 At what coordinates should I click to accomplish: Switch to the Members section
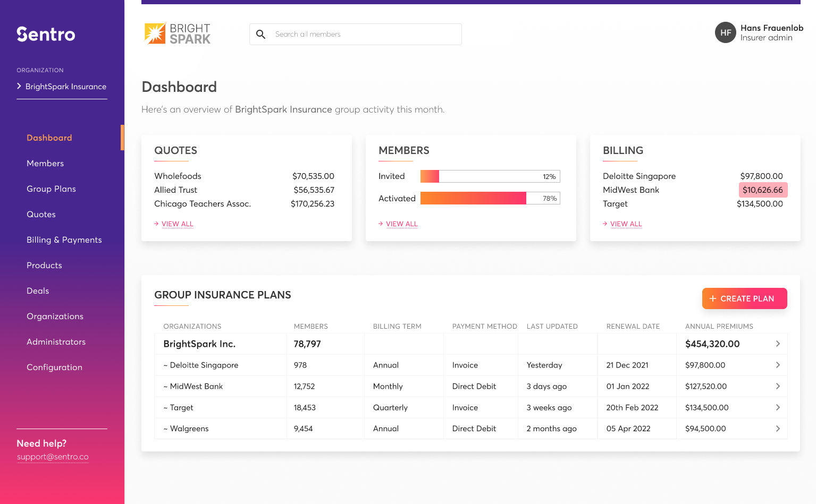coord(45,163)
